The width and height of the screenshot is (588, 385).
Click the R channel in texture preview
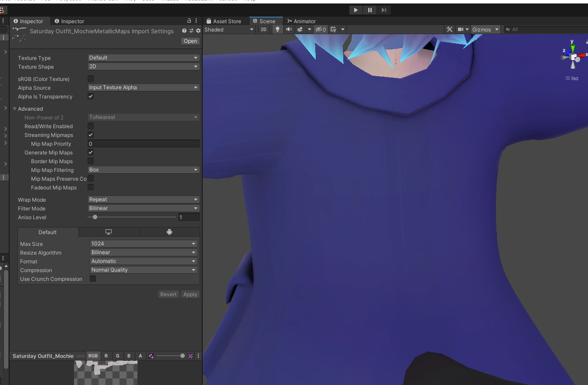[106, 356]
